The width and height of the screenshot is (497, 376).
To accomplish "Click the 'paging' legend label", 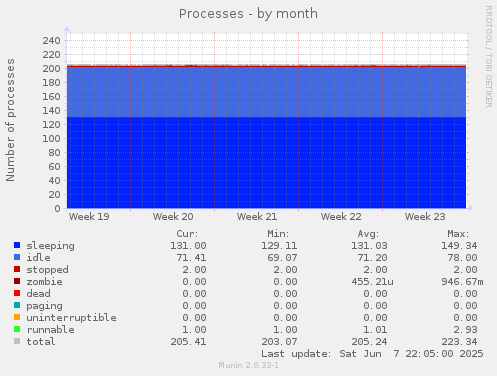I will coord(44,306).
